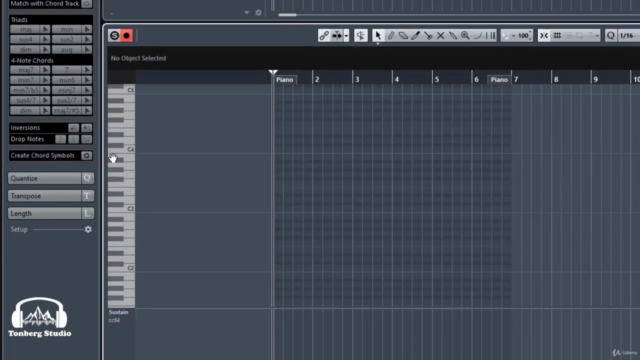640x360 pixels.
Task: Select the Mute X tool
Action: pos(440,36)
